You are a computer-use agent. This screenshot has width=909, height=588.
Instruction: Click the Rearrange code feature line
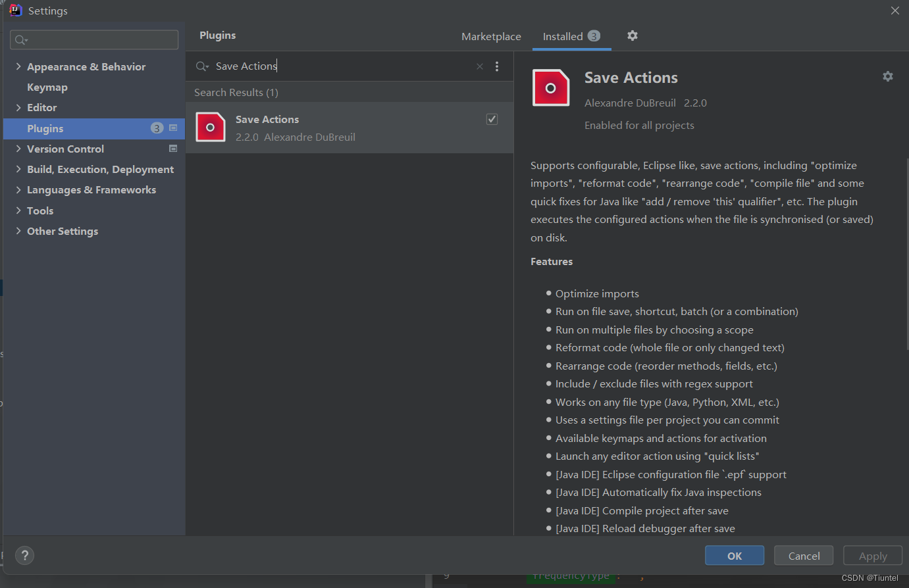(x=666, y=366)
